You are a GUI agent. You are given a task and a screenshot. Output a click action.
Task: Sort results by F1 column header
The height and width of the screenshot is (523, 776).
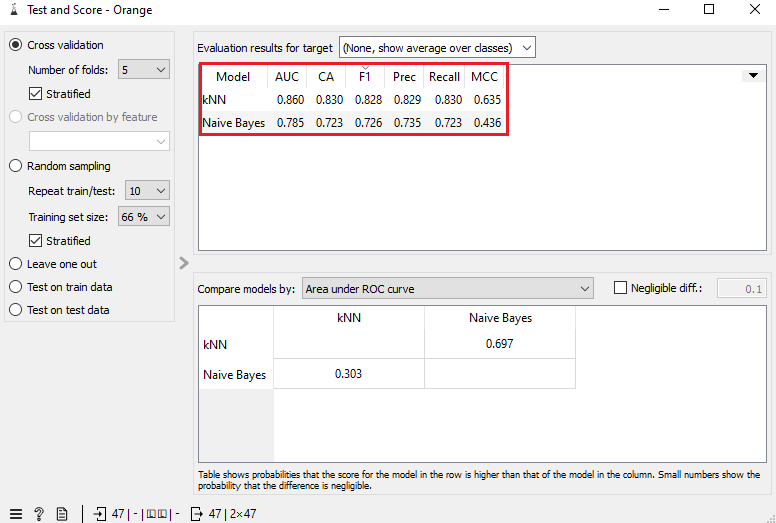364,77
